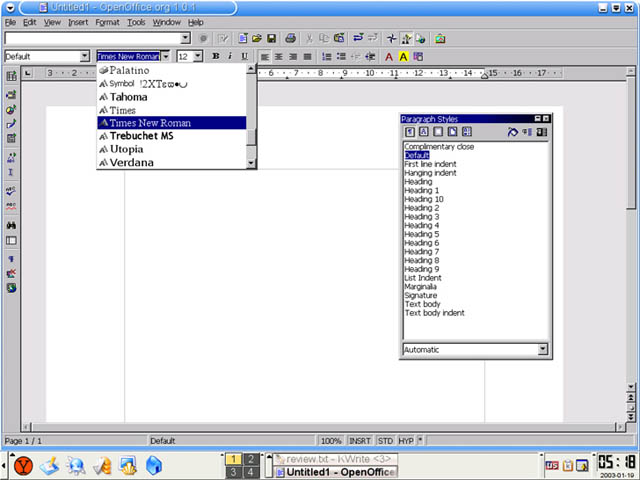The height and width of the screenshot is (480, 640).
Task: Click the 100% zoom status field
Action: 331,441
